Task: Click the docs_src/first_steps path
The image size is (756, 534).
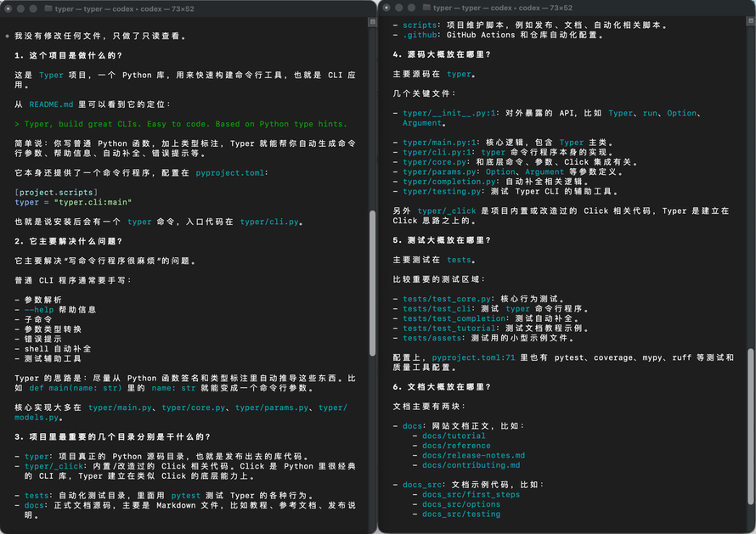Action: point(471,494)
